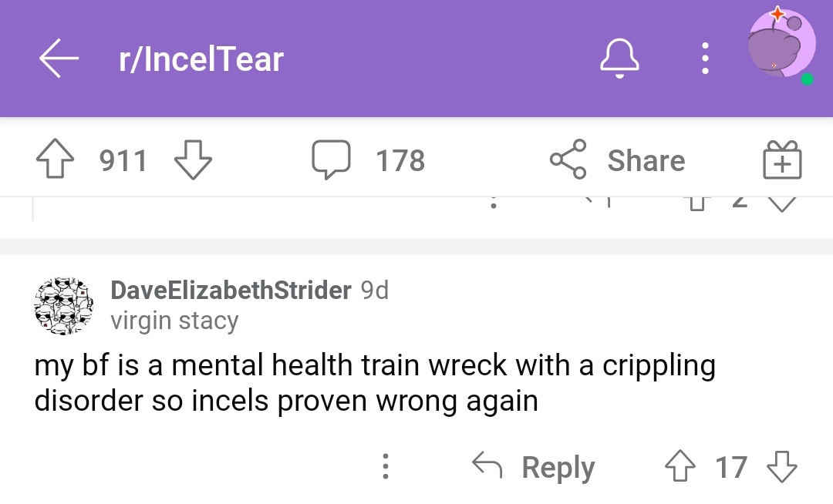Click Reply under the comment
The height and width of the screenshot is (504, 833).
click(558, 467)
